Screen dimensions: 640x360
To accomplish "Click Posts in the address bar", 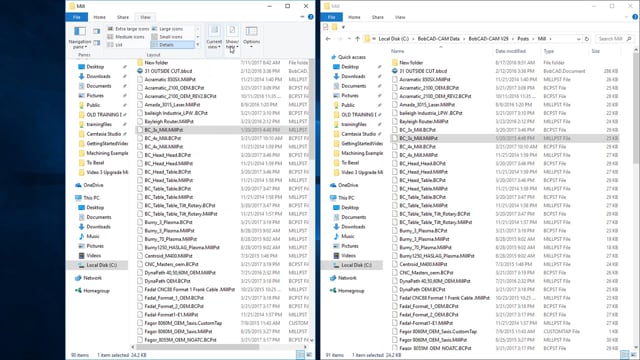I will pyautogui.click(x=523, y=39).
